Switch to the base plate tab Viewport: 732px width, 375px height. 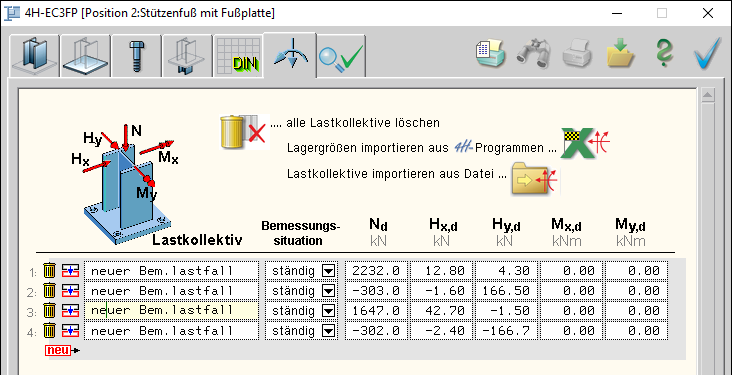click(85, 56)
